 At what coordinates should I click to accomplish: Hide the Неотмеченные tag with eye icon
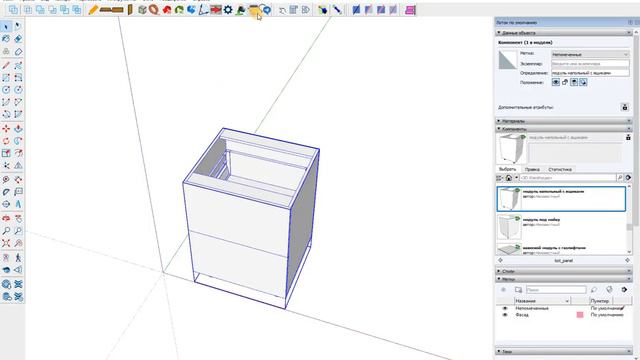tap(505, 309)
